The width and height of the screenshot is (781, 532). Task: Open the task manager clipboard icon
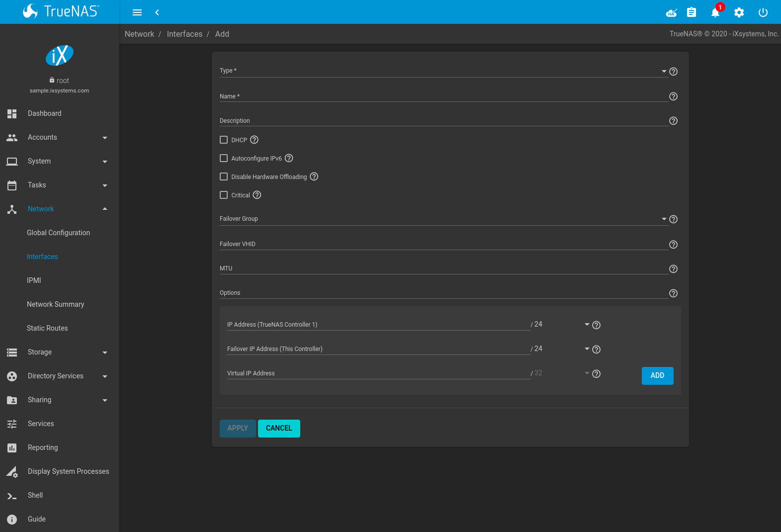point(692,12)
